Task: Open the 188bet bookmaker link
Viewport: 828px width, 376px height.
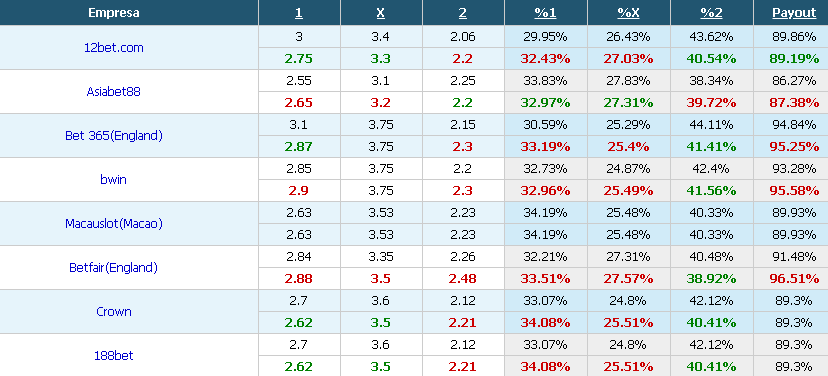Action: [114, 355]
